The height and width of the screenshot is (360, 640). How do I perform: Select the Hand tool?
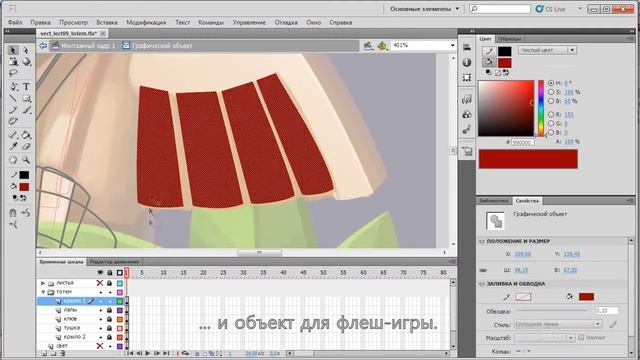point(13,160)
